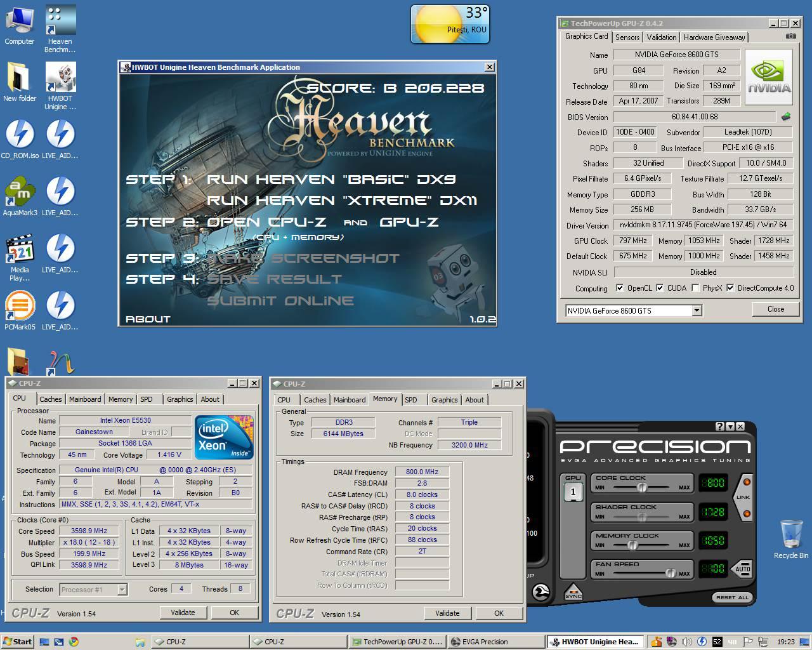Click the Show Desktop quick launch icon
This screenshot has width=812, height=650.
(x=45, y=642)
